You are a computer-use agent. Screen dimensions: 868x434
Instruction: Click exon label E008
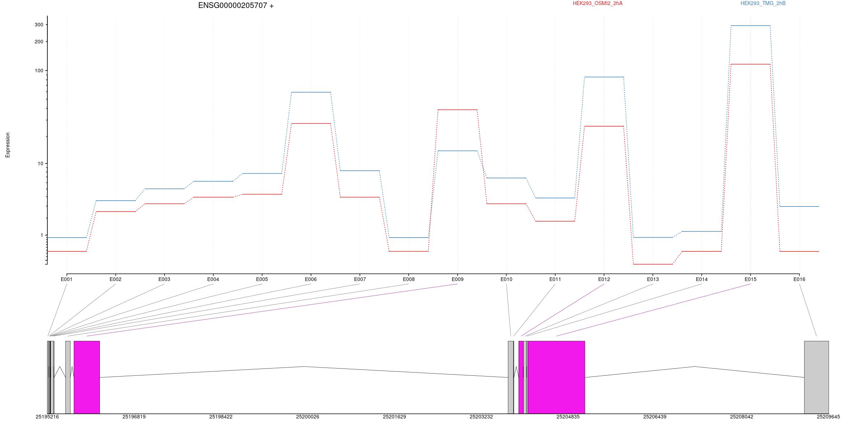coord(409,280)
